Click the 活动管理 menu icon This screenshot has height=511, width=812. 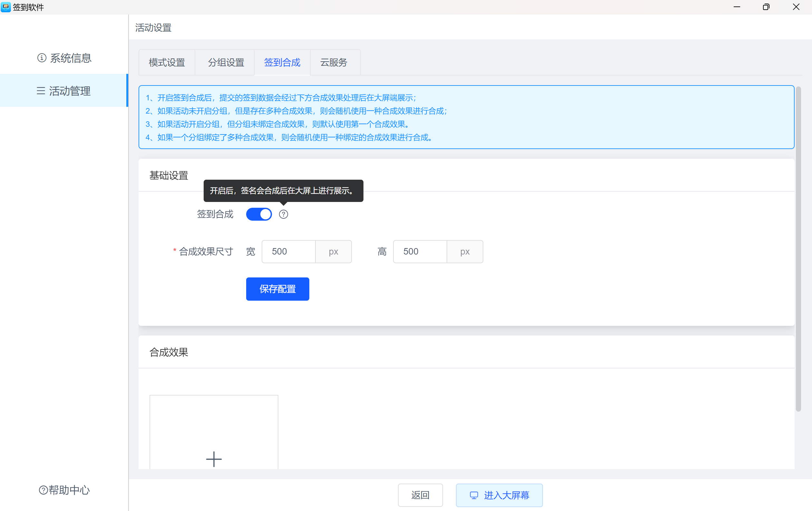pos(41,91)
